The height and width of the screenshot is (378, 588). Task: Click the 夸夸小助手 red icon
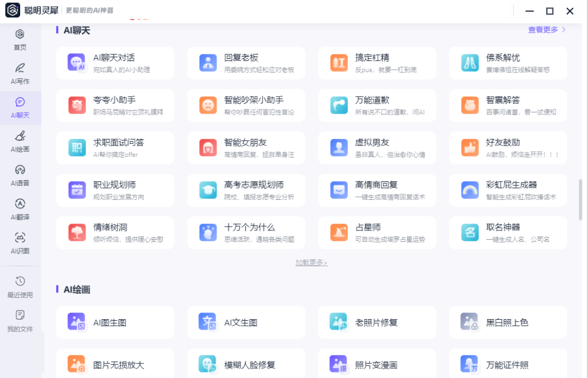(76, 105)
